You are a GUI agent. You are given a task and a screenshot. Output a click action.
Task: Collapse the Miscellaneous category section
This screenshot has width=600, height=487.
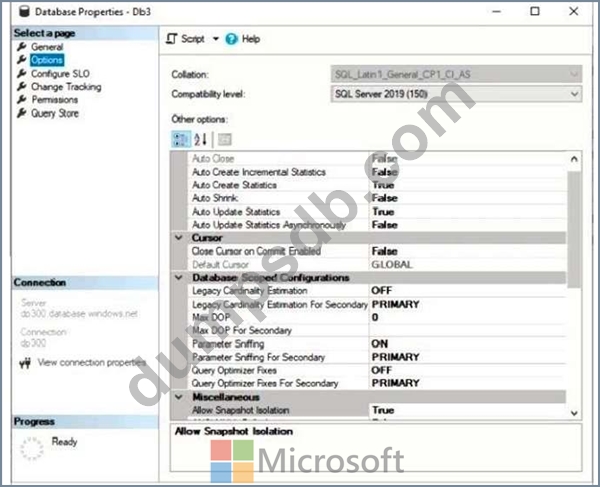tap(180, 396)
